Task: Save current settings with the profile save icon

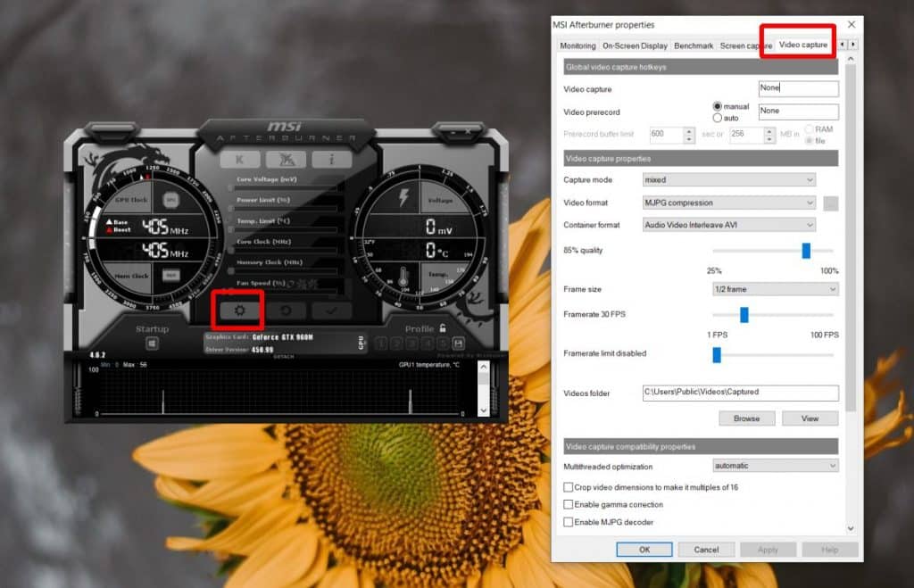Action: [458, 342]
